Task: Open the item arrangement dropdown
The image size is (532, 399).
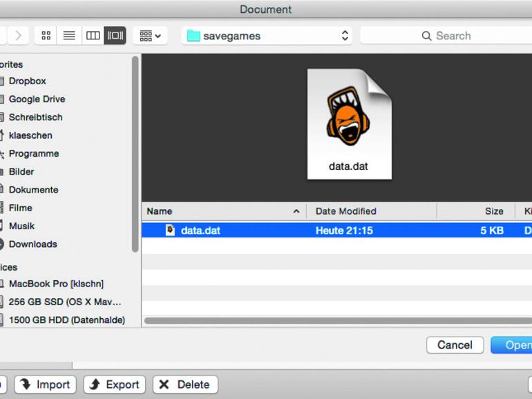Action: pyautogui.click(x=150, y=36)
